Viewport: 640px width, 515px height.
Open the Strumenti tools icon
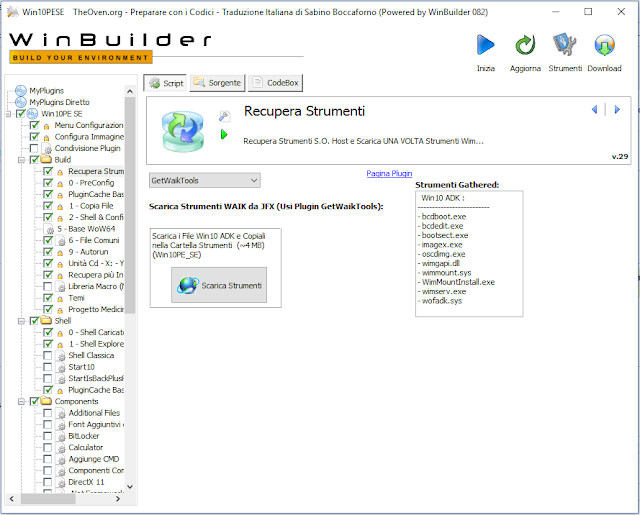click(564, 45)
